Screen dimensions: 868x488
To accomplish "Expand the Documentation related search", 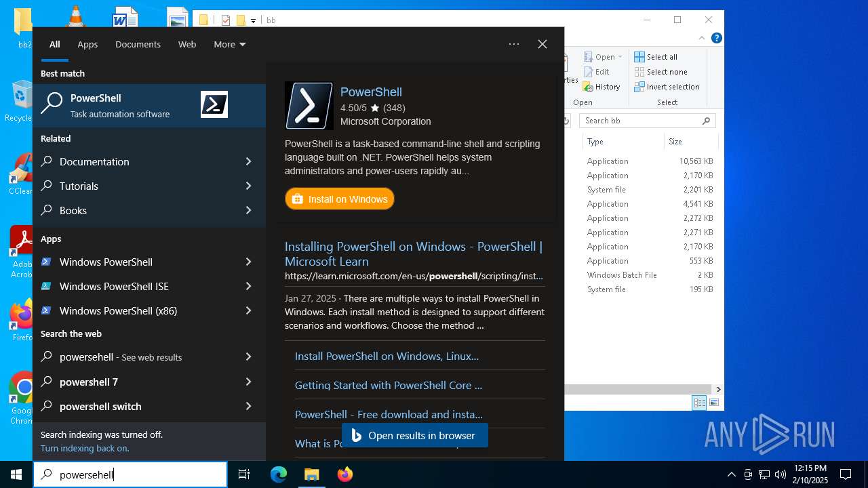I will click(x=248, y=161).
